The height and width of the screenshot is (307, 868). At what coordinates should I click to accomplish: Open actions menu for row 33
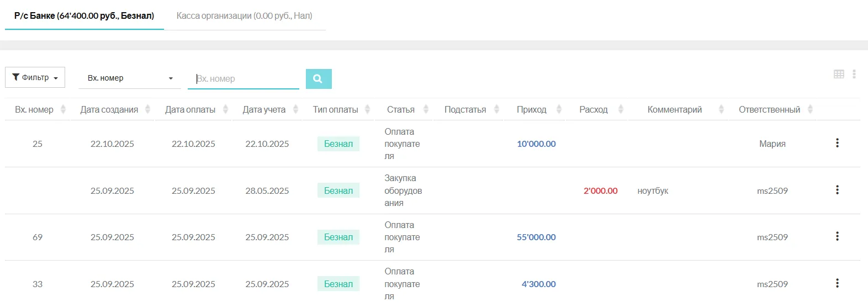tap(837, 283)
